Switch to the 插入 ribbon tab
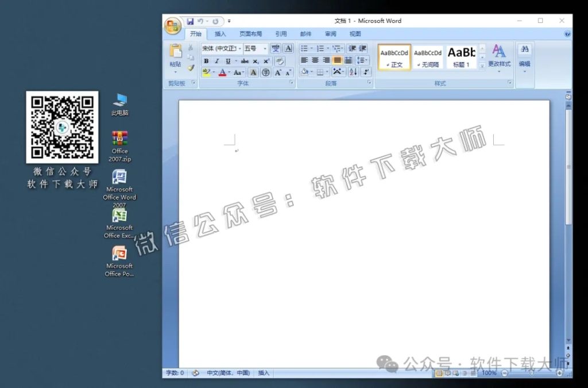 pos(220,33)
